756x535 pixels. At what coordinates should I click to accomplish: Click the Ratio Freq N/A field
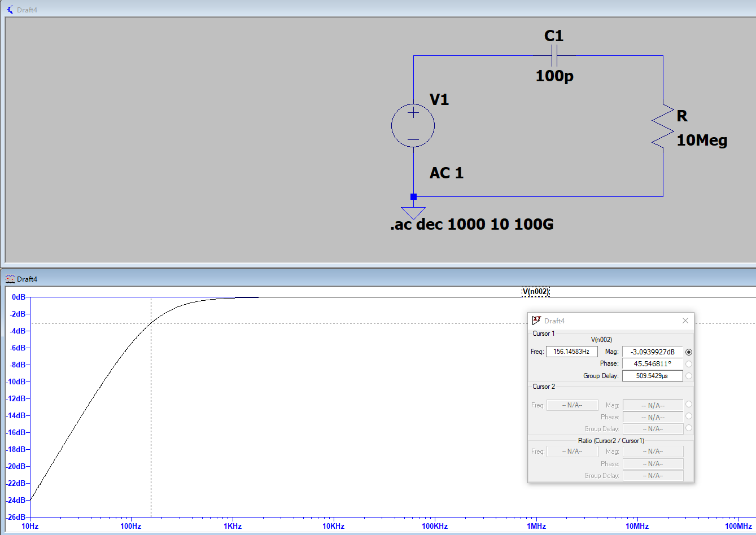pos(573,451)
